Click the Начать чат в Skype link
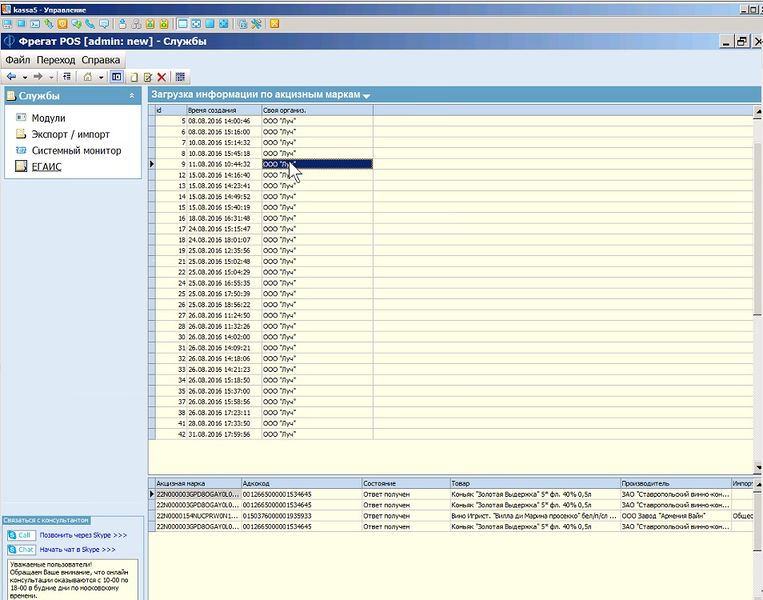 (77, 549)
